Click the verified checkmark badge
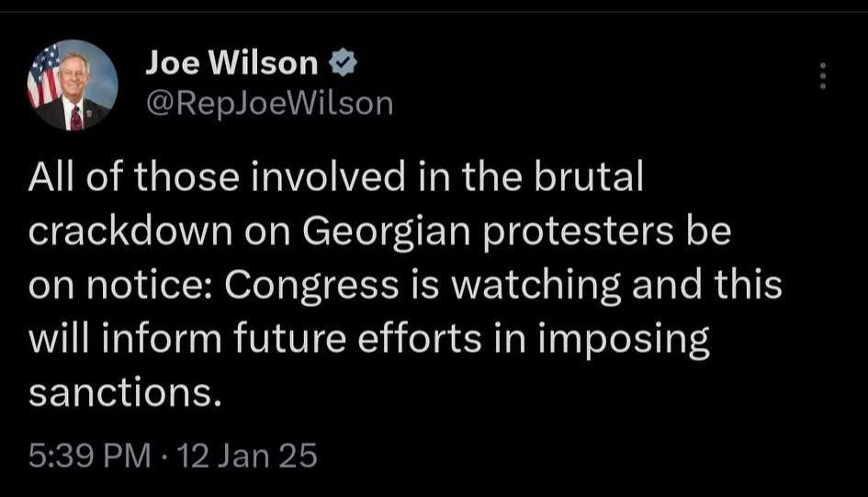Viewport: 868px width, 497px height. pos(338,63)
